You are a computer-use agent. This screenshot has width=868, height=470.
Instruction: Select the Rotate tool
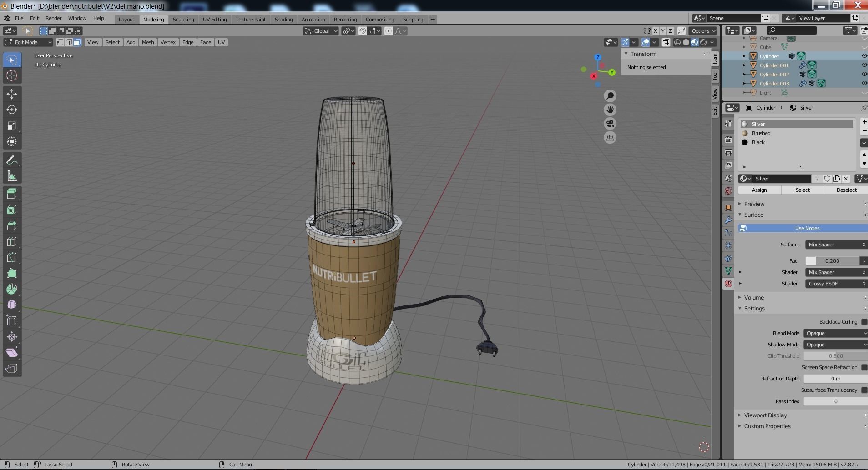12,110
